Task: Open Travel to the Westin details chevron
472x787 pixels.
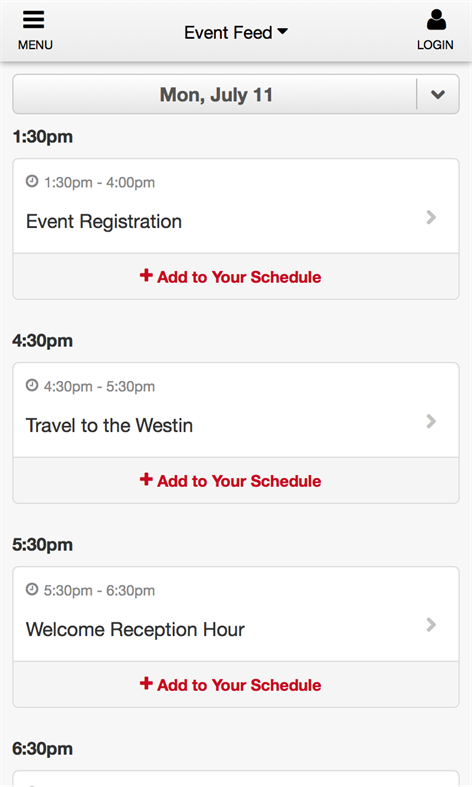Action: point(431,422)
